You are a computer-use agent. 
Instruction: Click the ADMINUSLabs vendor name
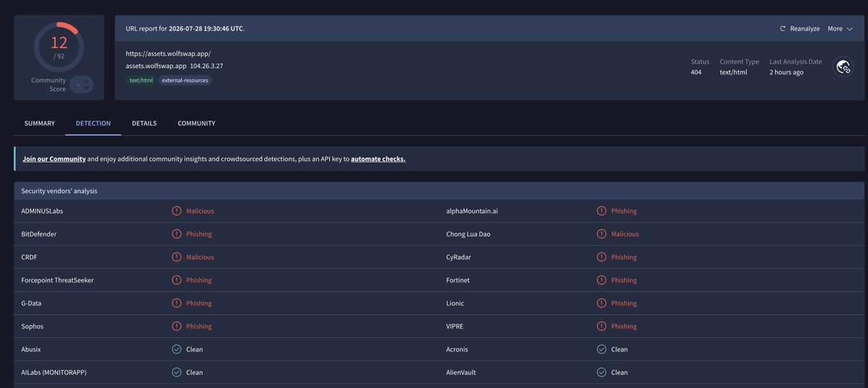(42, 211)
